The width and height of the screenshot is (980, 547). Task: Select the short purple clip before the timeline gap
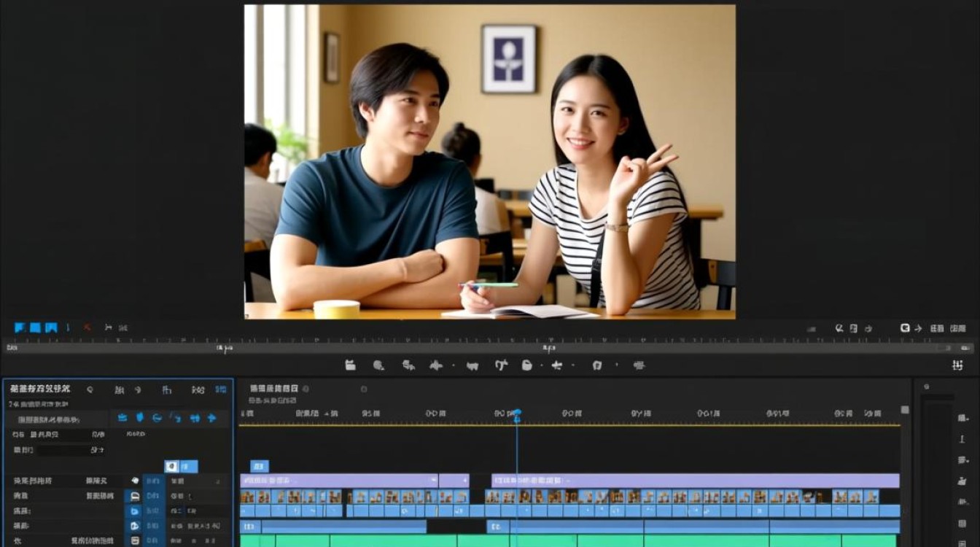point(454,481)
